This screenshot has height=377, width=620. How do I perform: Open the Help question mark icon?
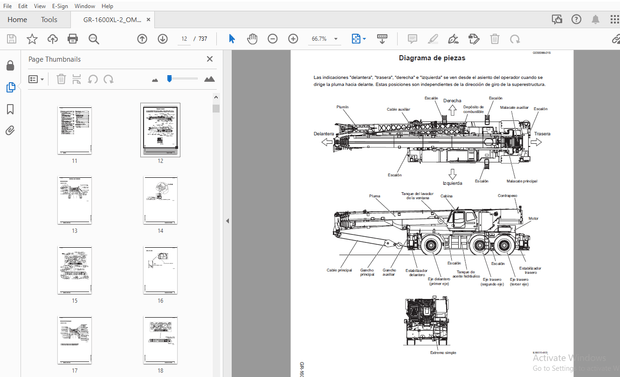point(576,19)
